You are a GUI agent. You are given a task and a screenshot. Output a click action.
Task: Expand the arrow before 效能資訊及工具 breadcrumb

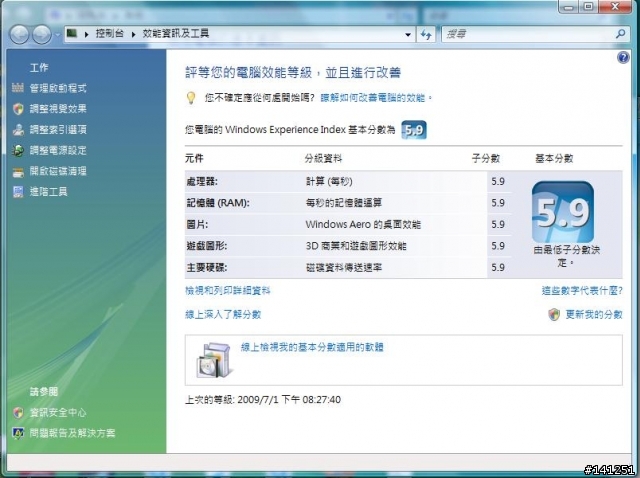click(133, 34)
